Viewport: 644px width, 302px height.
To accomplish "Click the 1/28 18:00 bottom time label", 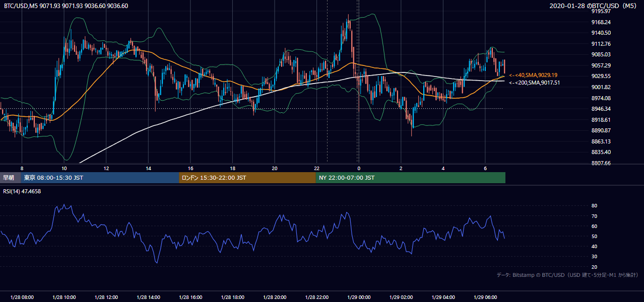I will [x=232, y=297].
